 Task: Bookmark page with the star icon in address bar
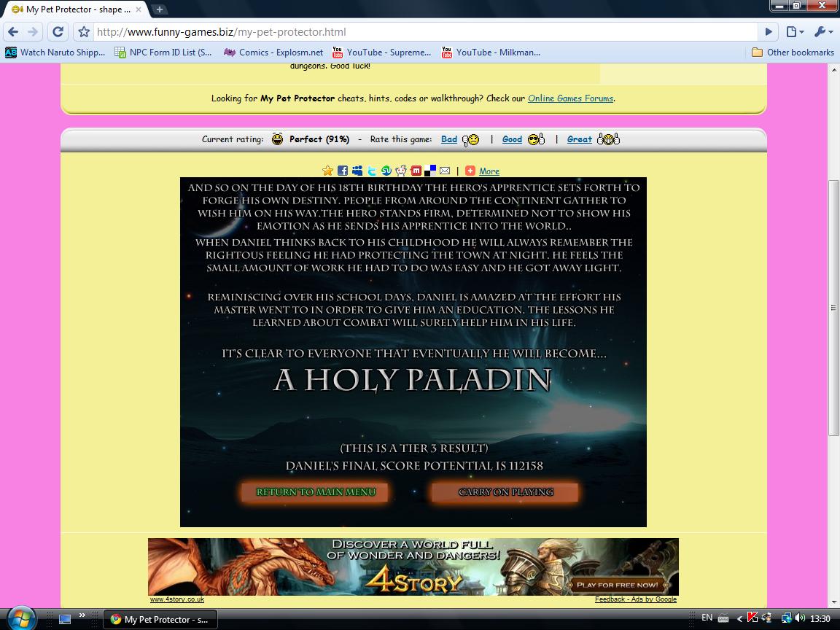click(84, 32)
